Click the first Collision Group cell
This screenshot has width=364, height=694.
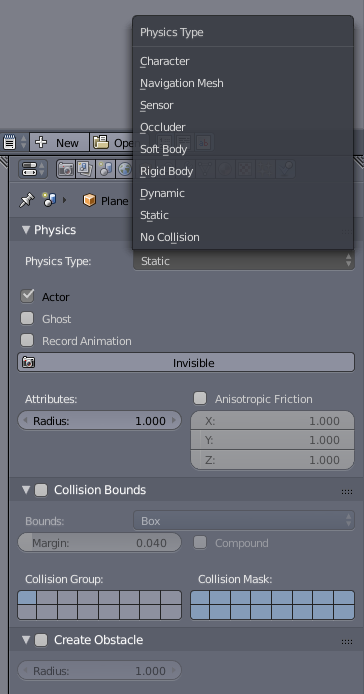coord(27,598)
